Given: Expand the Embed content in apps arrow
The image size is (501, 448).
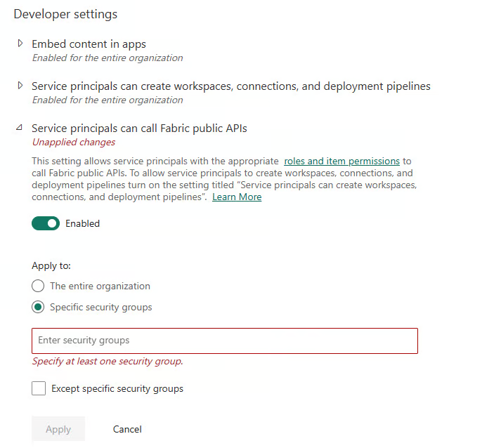Looking at the screenshot, I should [x=20, y=44].
